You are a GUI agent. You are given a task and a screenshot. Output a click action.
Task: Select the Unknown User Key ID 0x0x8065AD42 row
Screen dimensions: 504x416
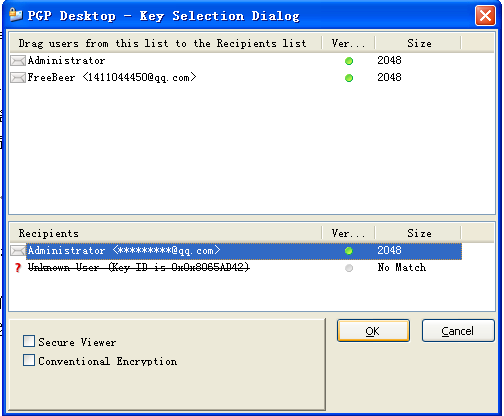pyautogui.click(x=138, y=268)
